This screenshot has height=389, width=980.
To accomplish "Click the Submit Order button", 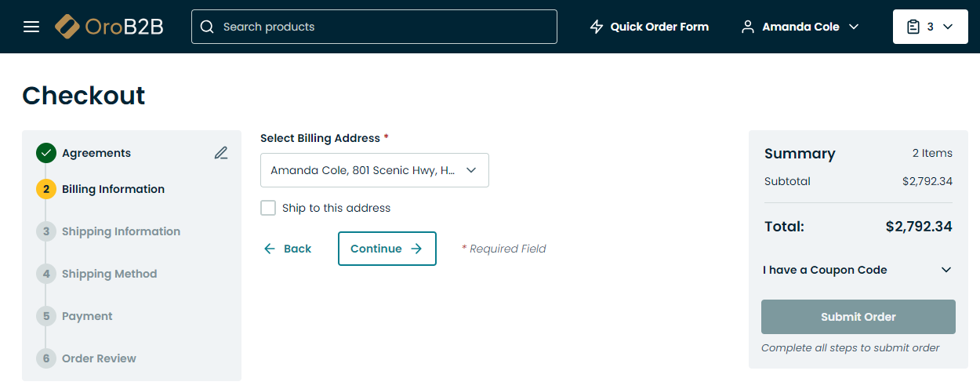I will point(858,317).
